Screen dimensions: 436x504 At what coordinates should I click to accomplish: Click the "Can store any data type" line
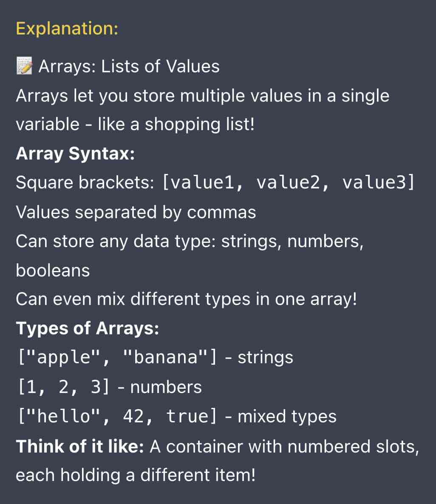(189, 241)
